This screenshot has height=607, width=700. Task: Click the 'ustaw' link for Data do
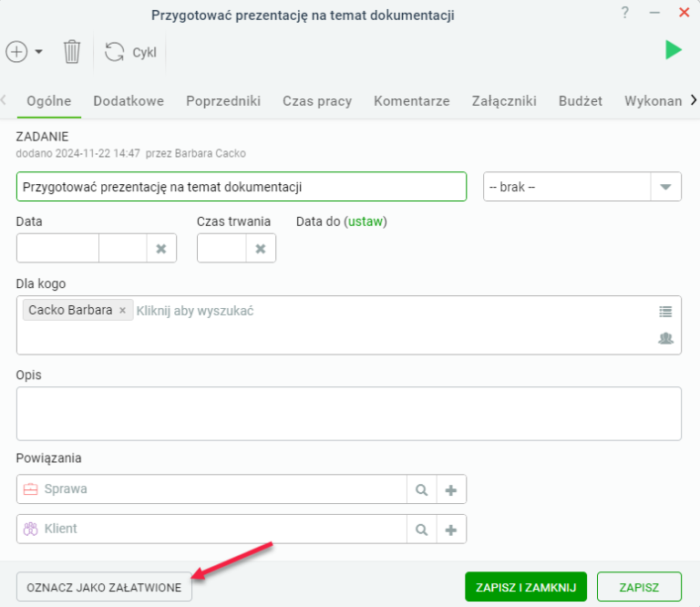[365, 221]
